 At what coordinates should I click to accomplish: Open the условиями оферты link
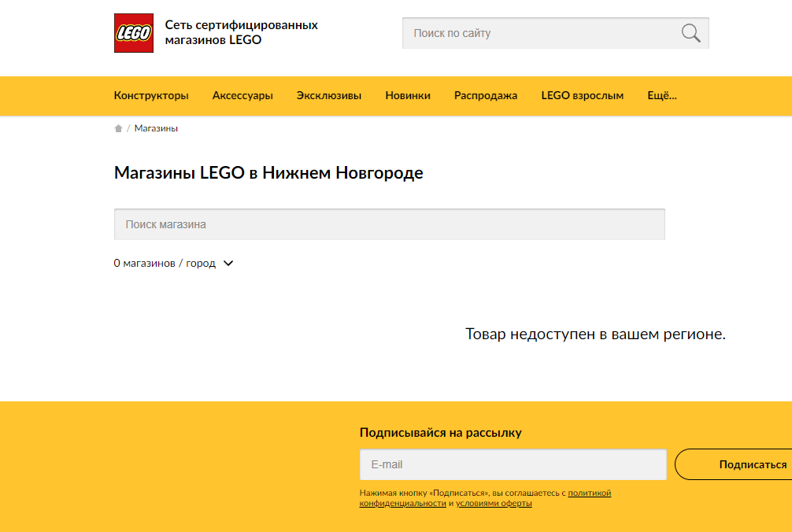pos(494,503)
